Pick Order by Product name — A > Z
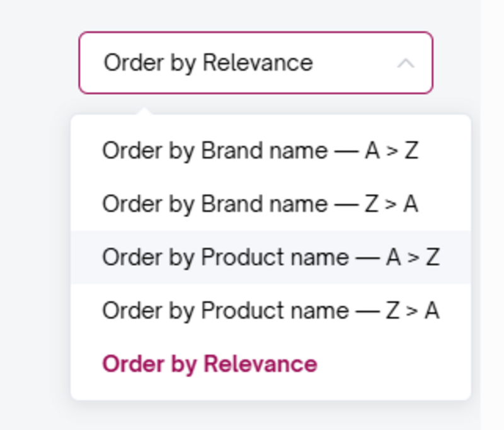Viewport: 504px width, 430px height. pyautogui.click(x=270, y=257)
